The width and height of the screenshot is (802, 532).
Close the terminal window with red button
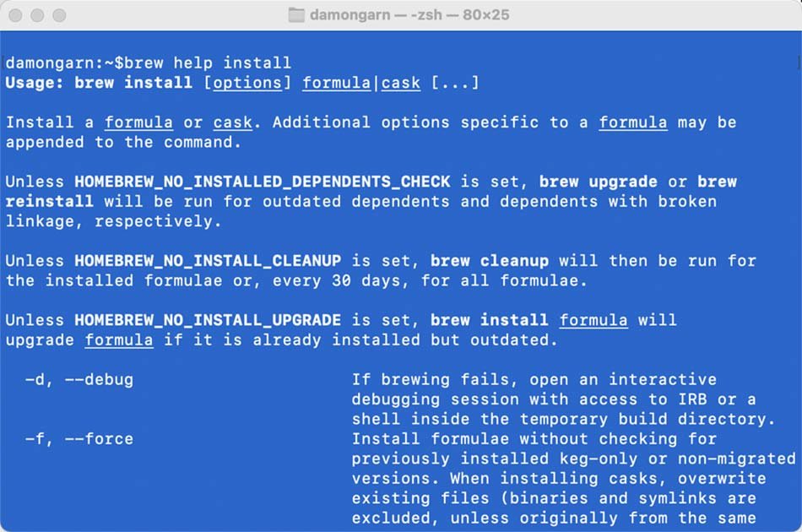point(15,15)
